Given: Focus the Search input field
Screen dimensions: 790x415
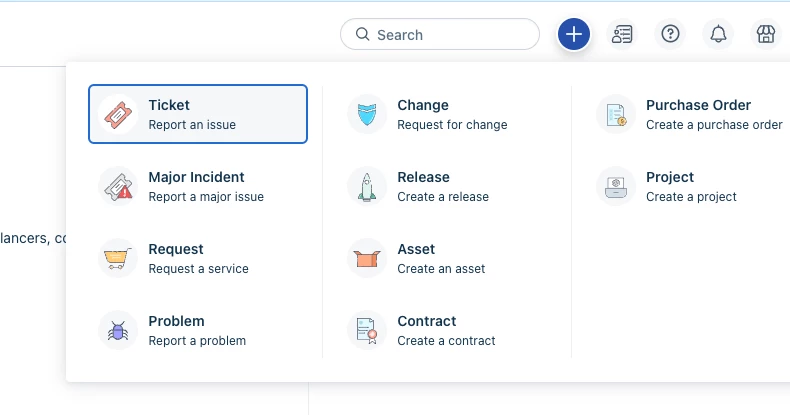Looking at the screenshot, I should tap(440, 34).
